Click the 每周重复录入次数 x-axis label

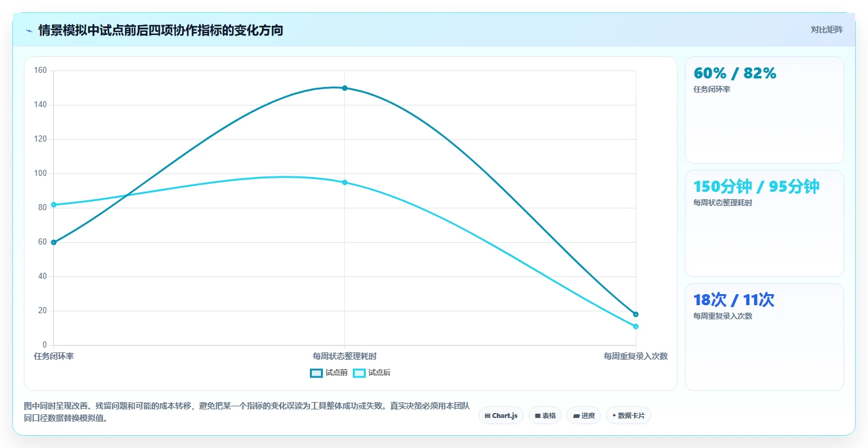(x=636, y=356)
